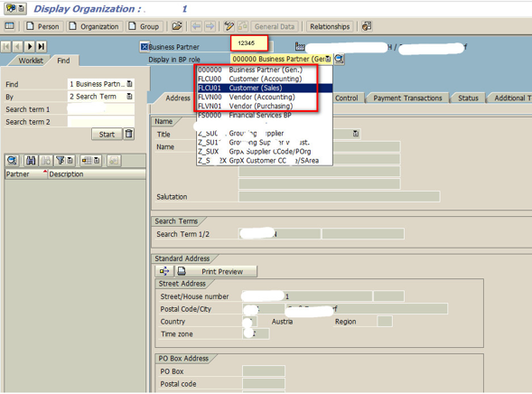This screenshot has width=532, height=394.
Task: Click the address arrows icon near Print Preview
Action: [x=164, y=271]
